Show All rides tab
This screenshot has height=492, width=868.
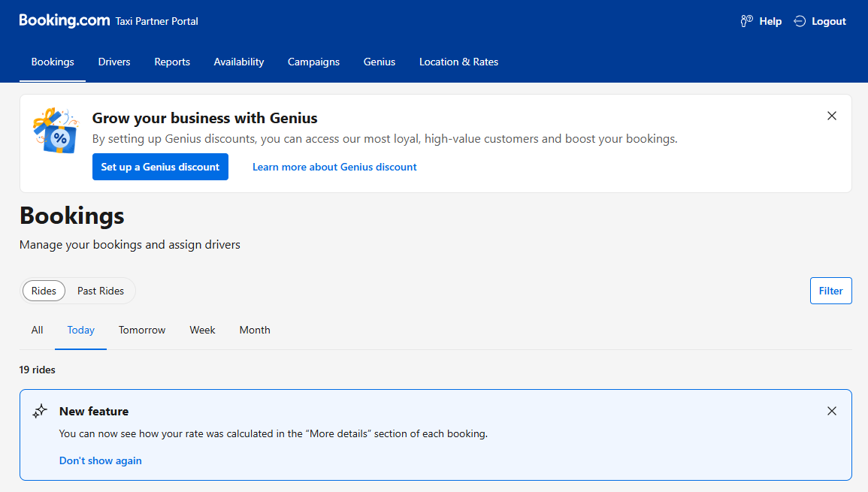(37, 330)
